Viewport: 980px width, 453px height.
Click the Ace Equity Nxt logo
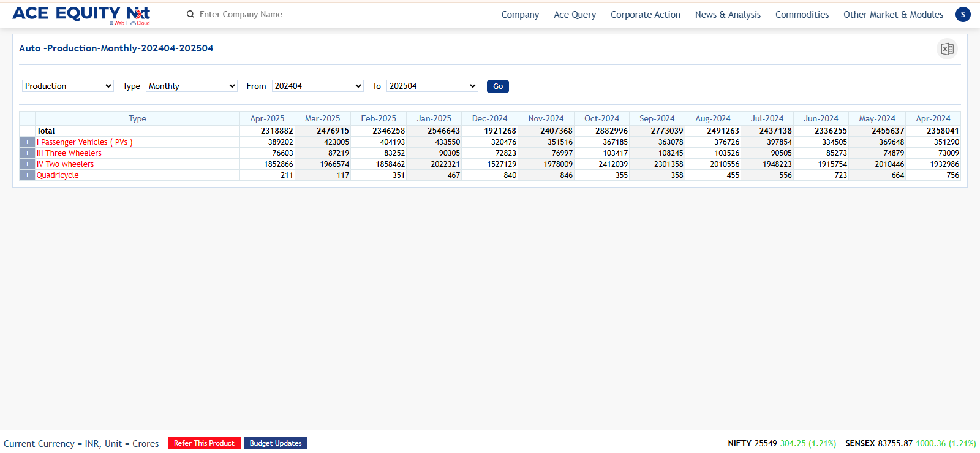click(81, 14)
